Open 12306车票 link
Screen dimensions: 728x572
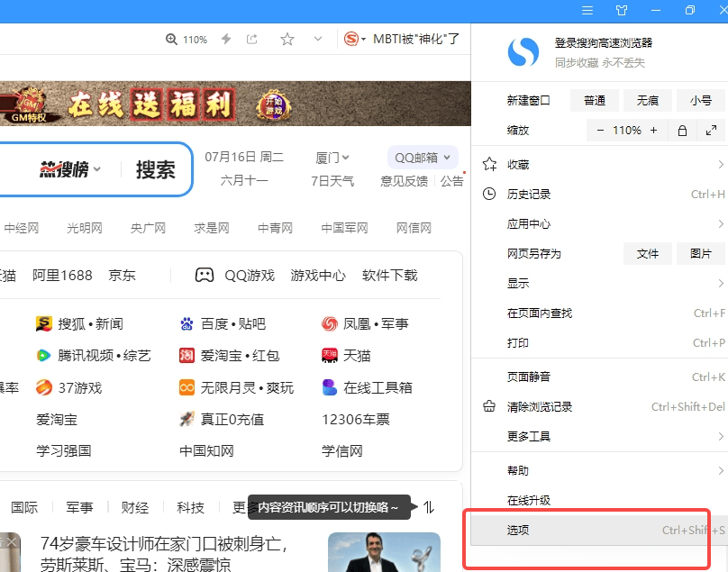tap(356, 419)
